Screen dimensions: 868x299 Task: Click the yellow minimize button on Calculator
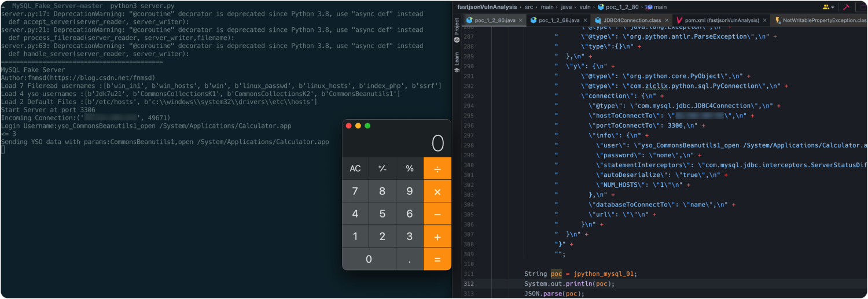pyautogui.click(x=358, y=125)
